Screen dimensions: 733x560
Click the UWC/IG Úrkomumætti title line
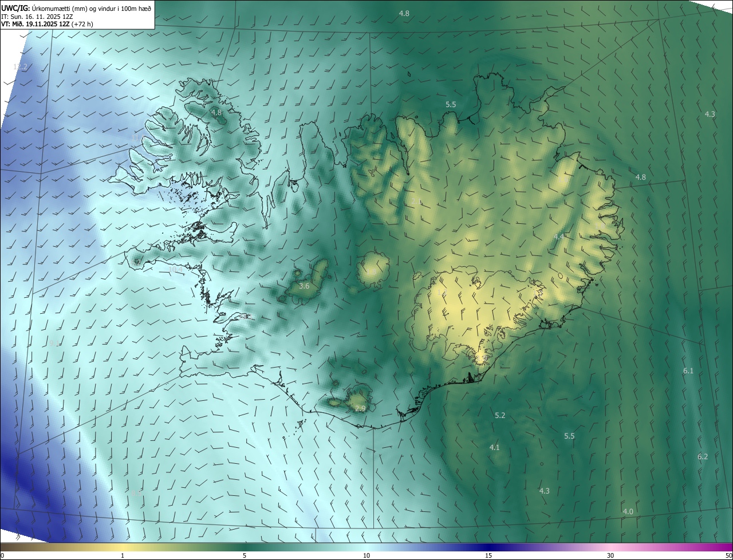76,7
